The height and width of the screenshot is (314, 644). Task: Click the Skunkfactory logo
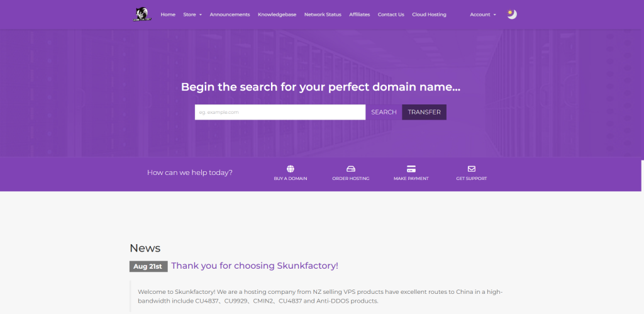142,14
